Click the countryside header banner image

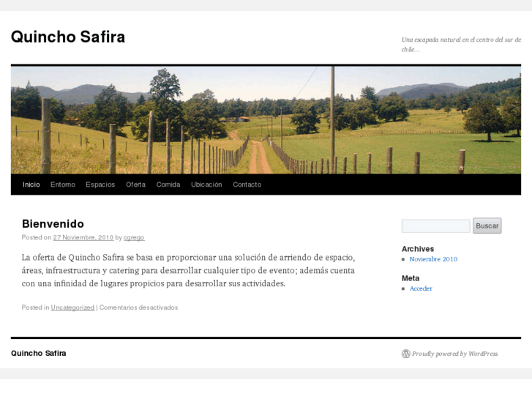[266, 120]
